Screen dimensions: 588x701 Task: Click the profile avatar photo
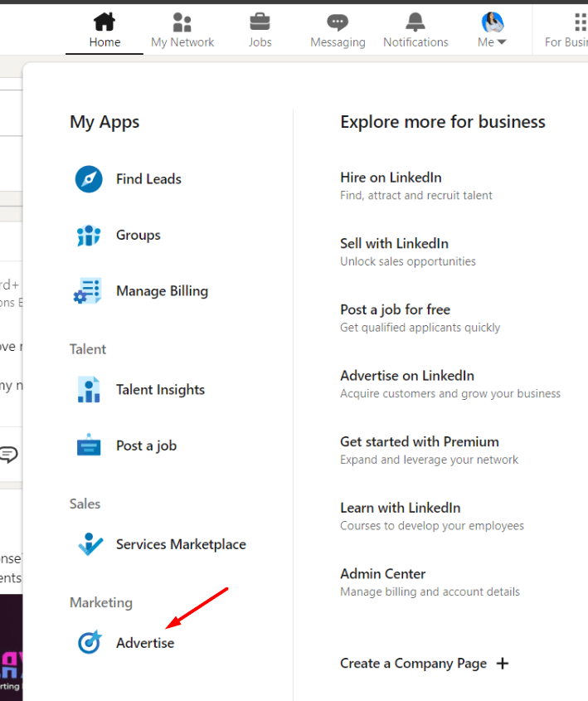click(x=493, y=22)
